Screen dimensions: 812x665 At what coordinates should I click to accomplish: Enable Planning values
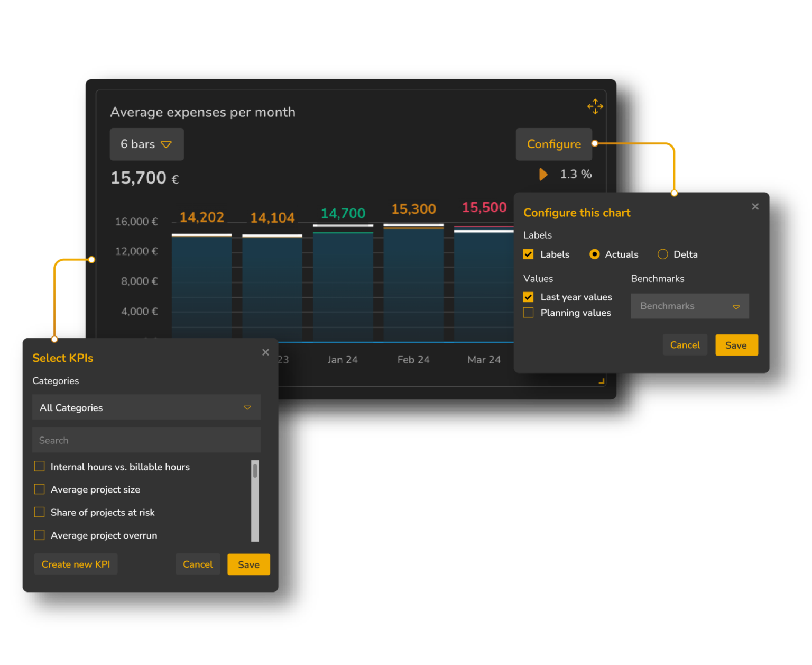coord(528,313)
